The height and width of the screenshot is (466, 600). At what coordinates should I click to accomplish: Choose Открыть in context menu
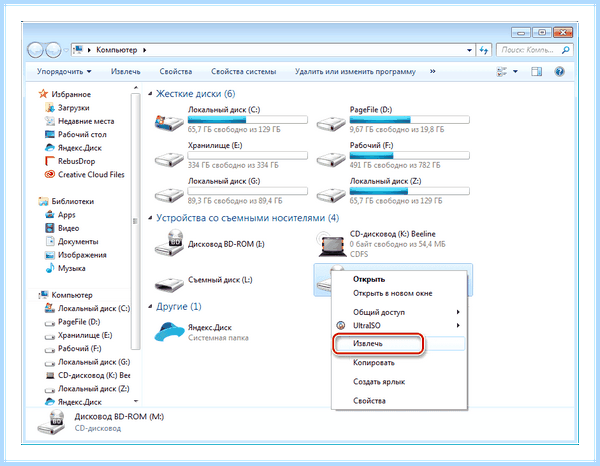coord(399,279)
